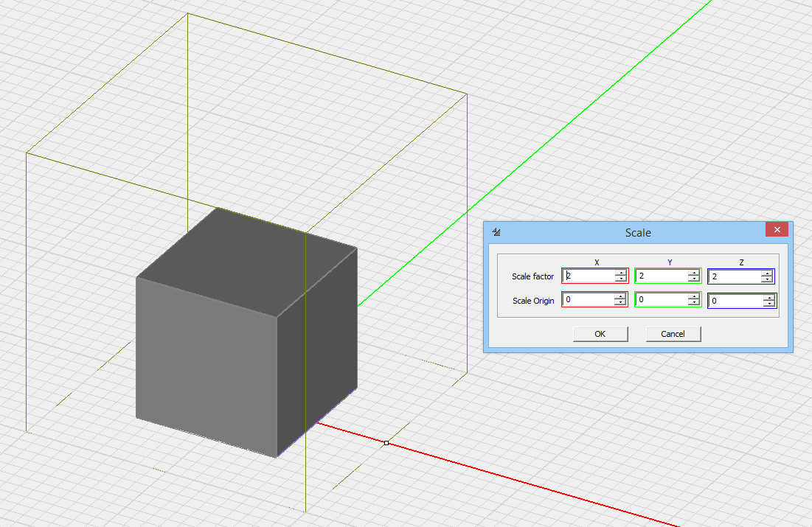Click the Scale dialog title bar
812x527 pixels.
[x=637, y=232]
